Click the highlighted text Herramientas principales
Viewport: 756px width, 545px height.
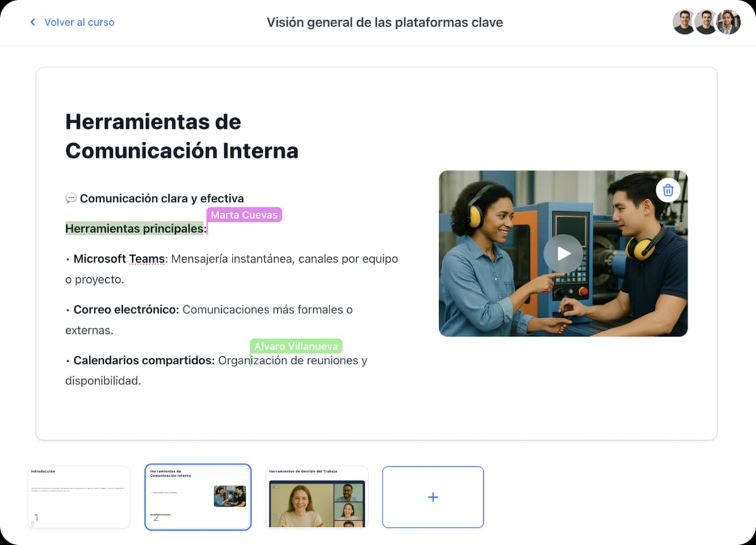135,228
